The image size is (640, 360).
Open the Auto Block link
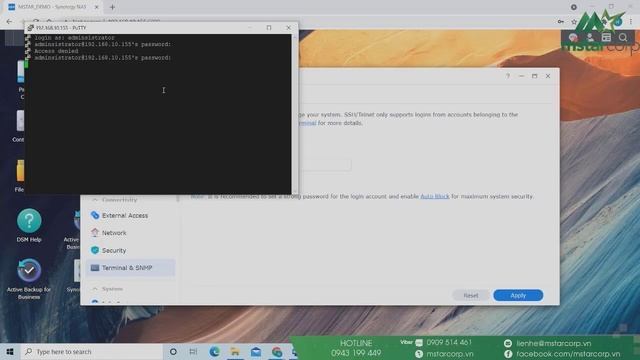[x=435, y=196]
